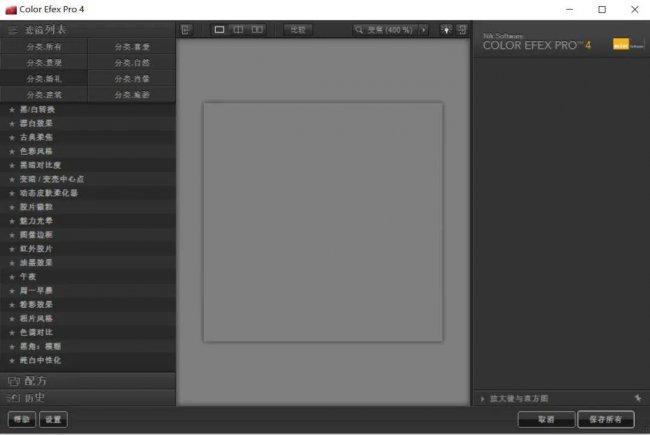Select single image preview mode
Image resolution: width=650 pixels, height=435 pixels.
[219, 30]
